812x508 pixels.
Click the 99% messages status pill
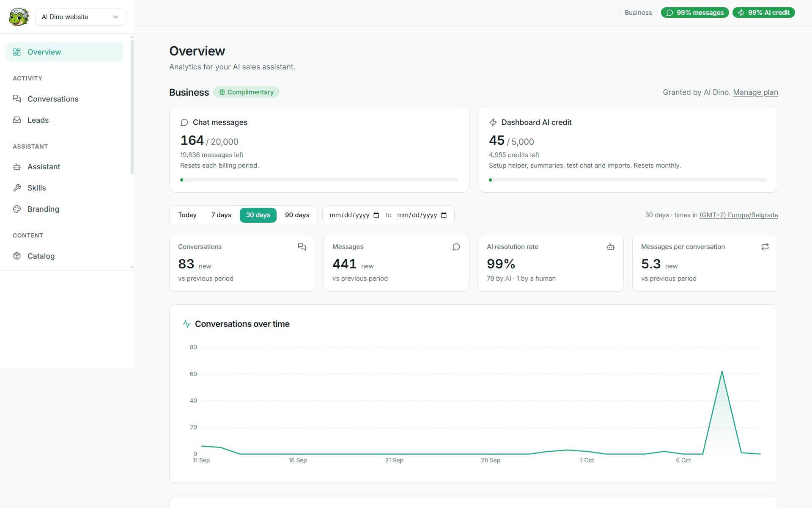(695, 13)
